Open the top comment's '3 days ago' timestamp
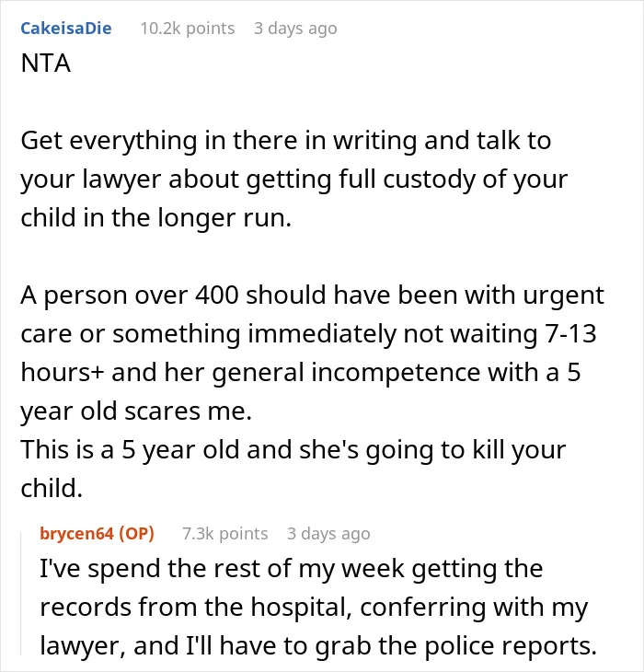644x672 pixels. pyautogui.click(x=295, y=29)
